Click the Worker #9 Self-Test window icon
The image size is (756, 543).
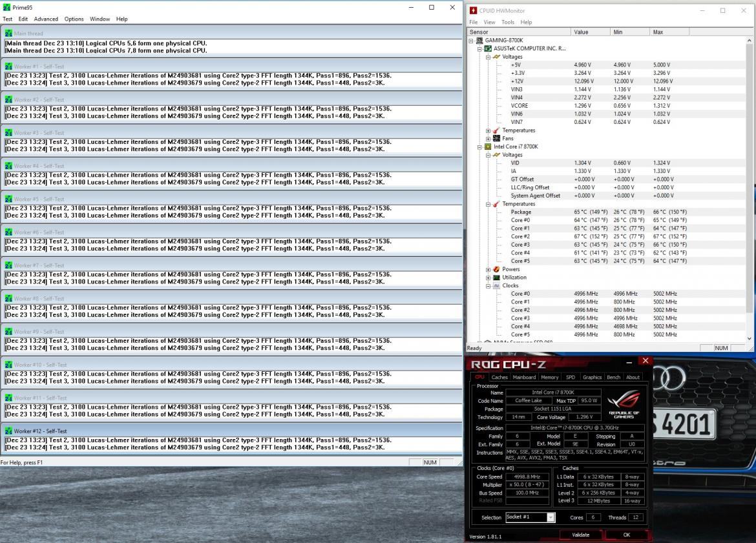[8, 331]
